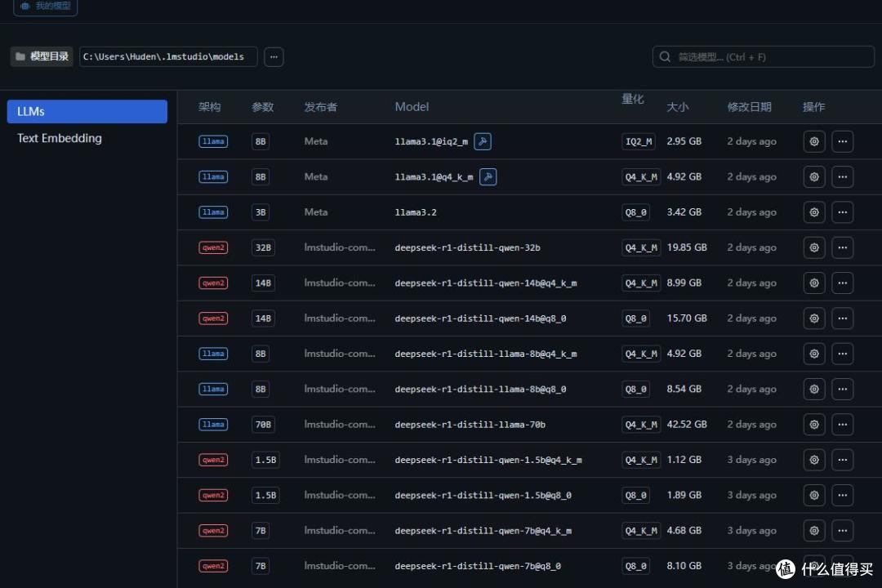The width and height of the screenshot is (882, 588).
Task: Open more options for deepseek-r1-distill-qwen-1.5b@q8_0
Action: 842,495
